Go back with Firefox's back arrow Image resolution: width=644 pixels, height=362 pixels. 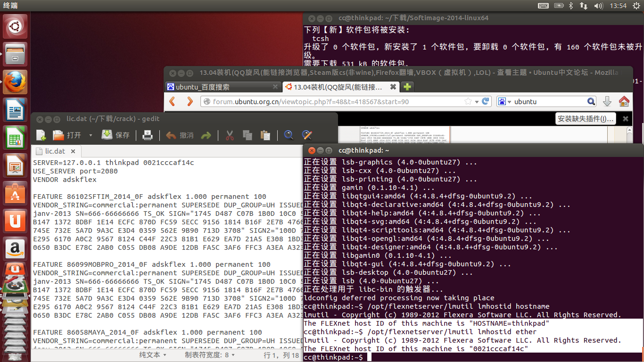click(173, 101)
